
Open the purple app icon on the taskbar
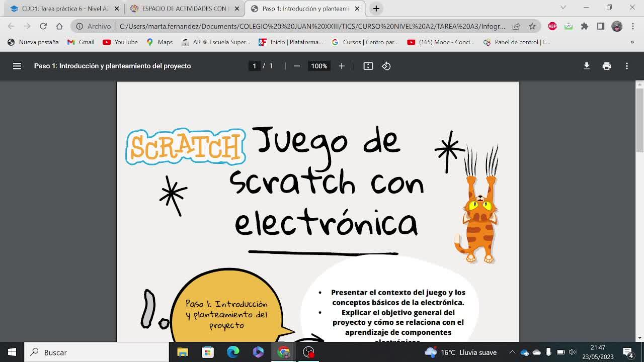tap(258, 352)
